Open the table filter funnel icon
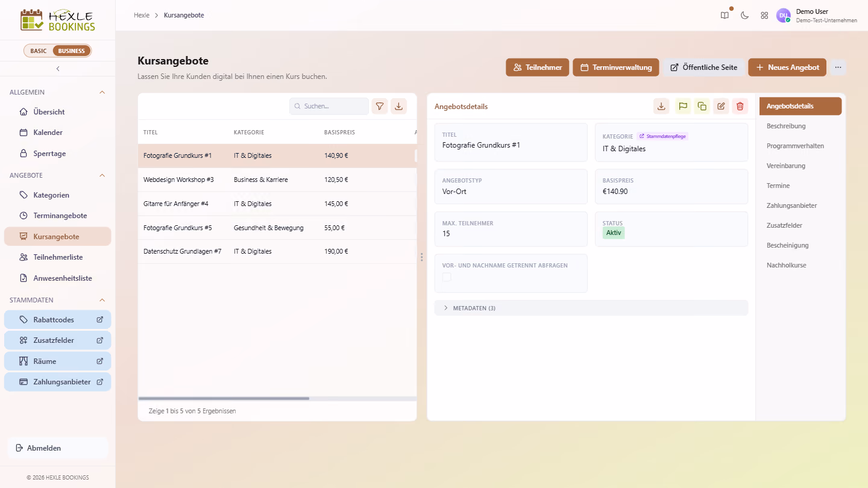Viewport: 868px width, 488px height. 379,106
